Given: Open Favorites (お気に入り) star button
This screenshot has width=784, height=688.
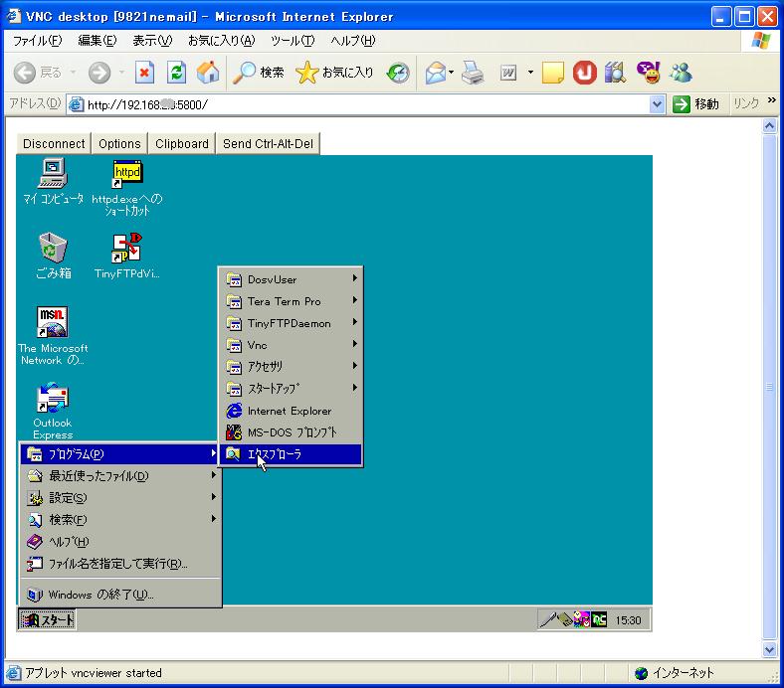Looking at the screenshot, I should [x=334, y=73].
